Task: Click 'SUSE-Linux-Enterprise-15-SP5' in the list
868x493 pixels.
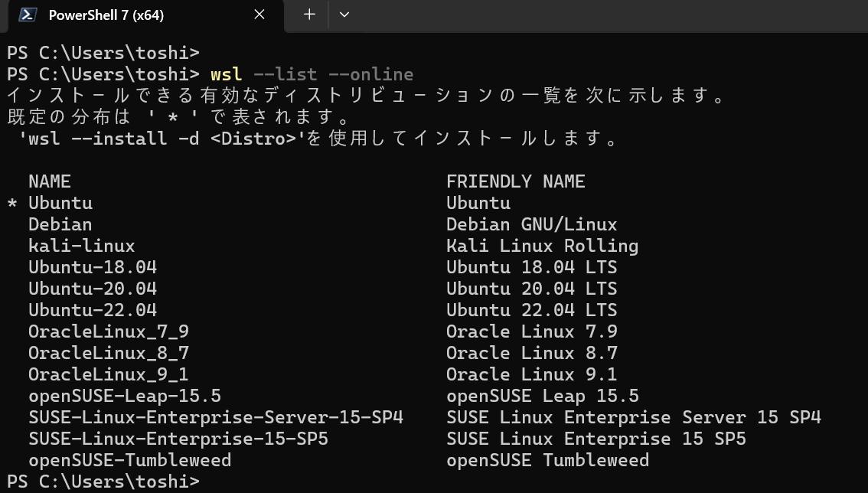Action: pyautogui.click(x=178, y=439)
